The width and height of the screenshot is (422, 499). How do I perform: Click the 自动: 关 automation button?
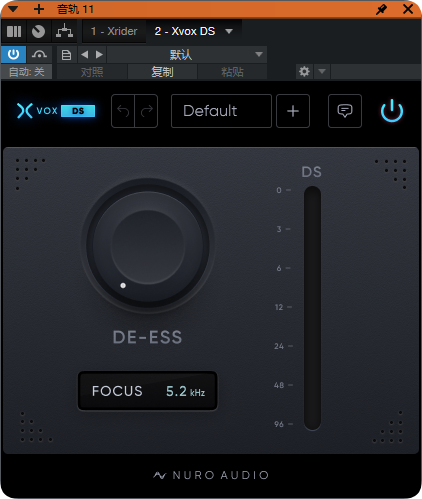point(27,72)
